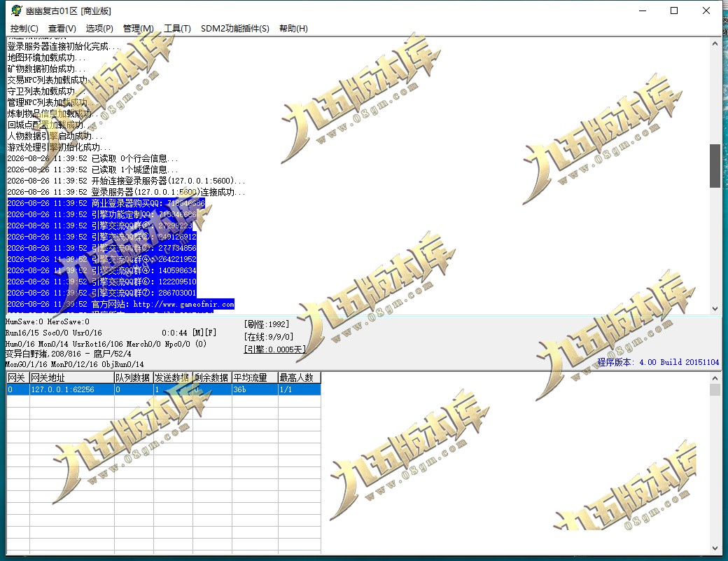Click the [刷怪:1992] status label
The image size is (728, 561).
coord(267,324)
